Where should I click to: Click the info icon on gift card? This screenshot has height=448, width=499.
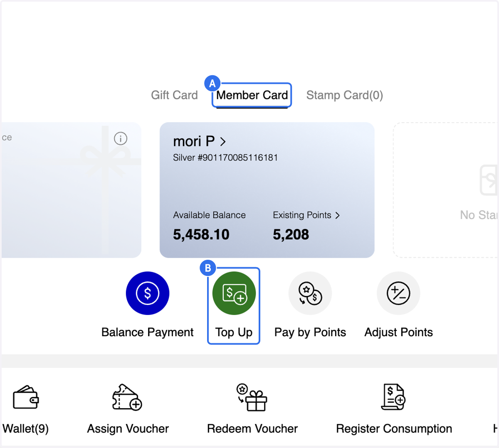[121, 138]
